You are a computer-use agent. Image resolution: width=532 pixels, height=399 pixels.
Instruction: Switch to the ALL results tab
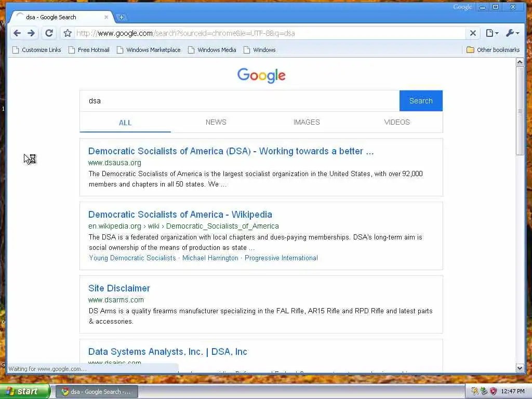tap(125, 123)
